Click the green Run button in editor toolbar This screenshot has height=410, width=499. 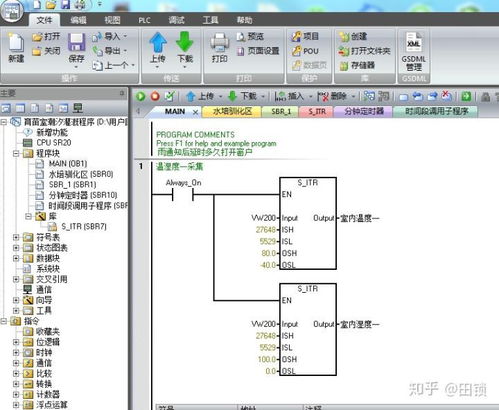point(140,96)
